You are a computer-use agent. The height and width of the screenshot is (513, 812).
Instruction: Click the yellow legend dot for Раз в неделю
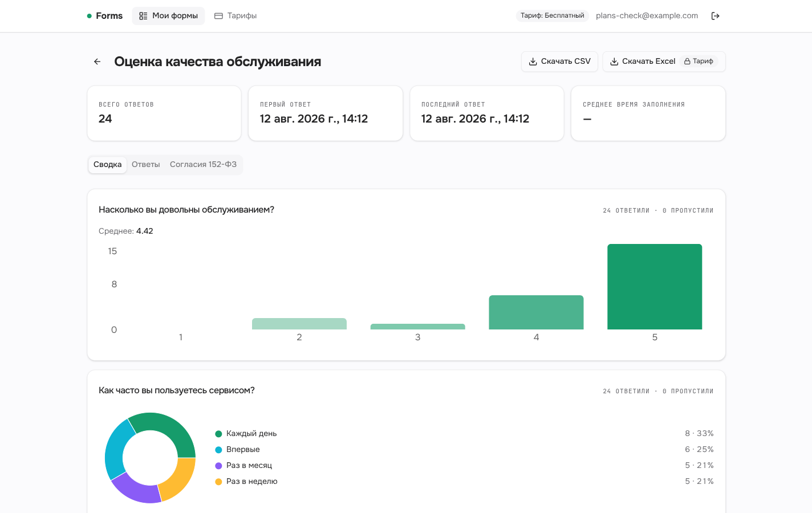click(x=218, y=482)
